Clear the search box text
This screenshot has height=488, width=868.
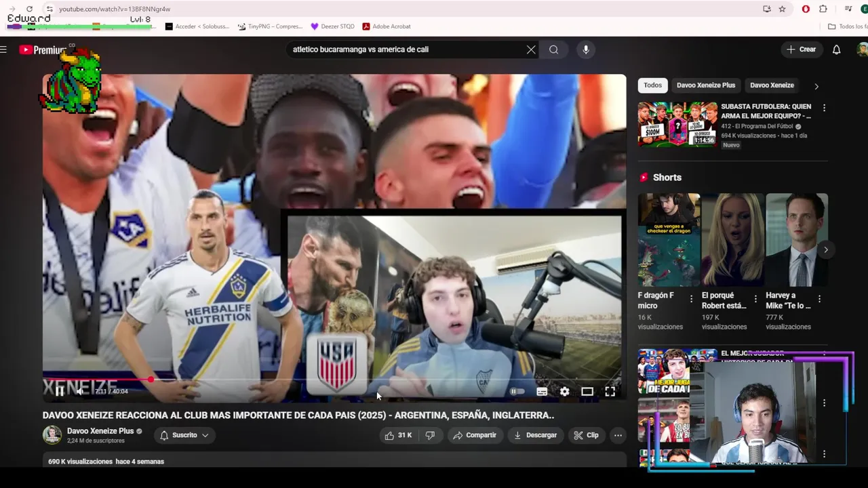click(x=531, y=49)
